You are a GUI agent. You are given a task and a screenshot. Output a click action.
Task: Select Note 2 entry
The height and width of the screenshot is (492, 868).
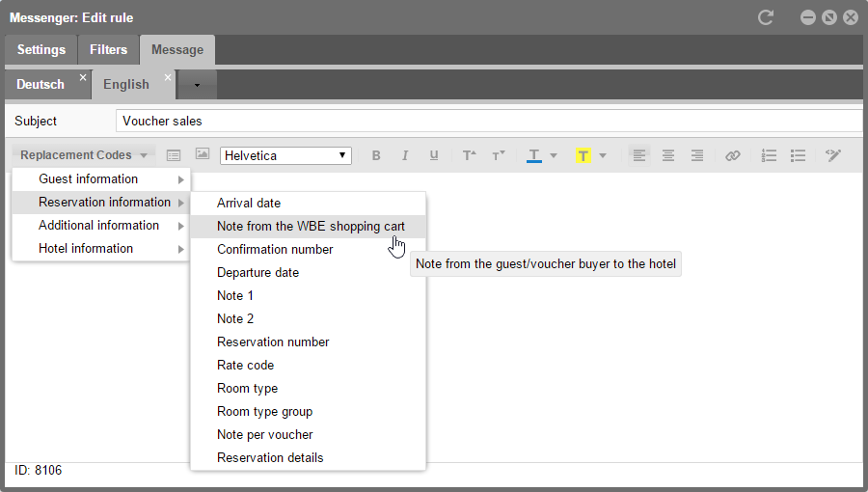point(308,319)
